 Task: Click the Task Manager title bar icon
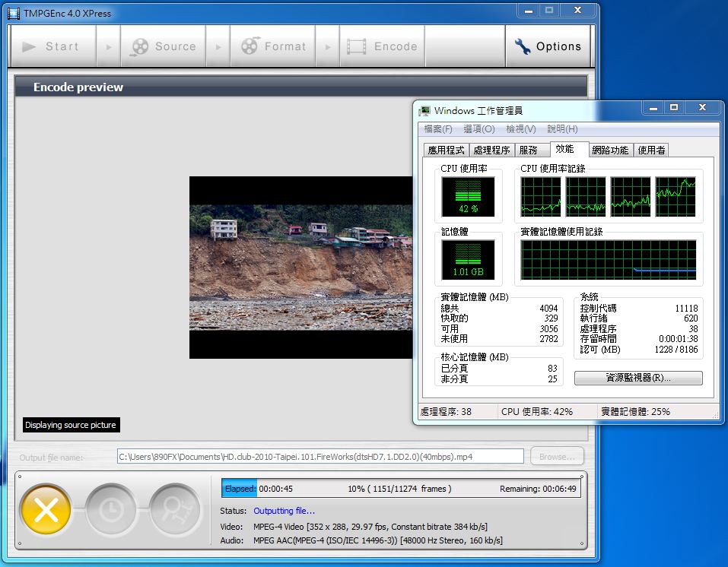click(424, 111)
